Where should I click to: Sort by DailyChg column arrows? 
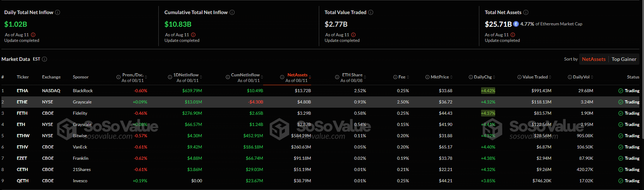494,77
